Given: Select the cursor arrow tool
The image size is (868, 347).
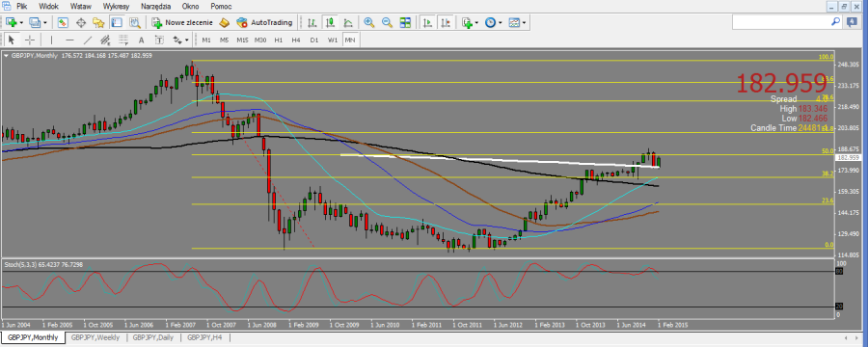Looking at the screenshot, I should 12,40.
